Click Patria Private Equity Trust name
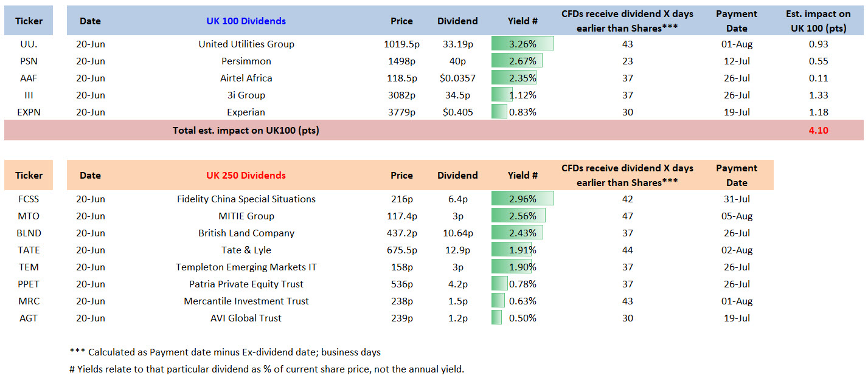The height and width of the screenshot is (384, 868). tap(246, 284)
